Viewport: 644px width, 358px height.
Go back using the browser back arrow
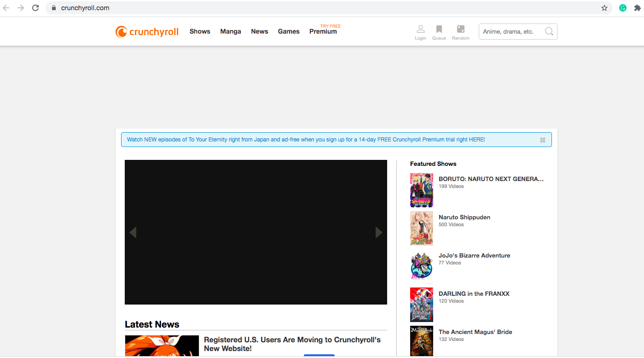[6, 8]
